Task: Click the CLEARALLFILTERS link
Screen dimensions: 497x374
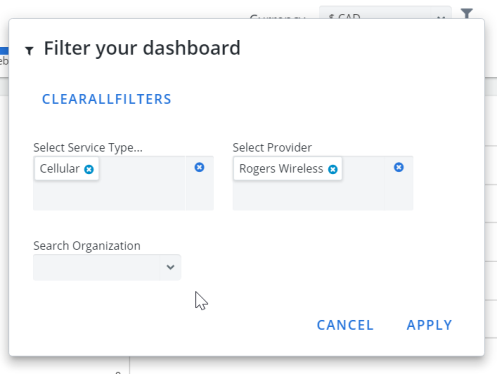Action: (107, 99)
